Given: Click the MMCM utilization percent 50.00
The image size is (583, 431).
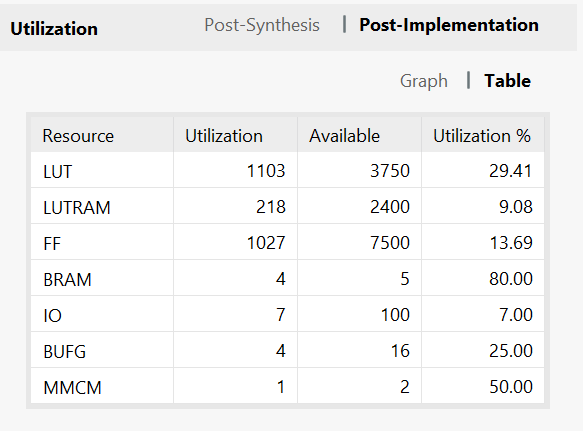Looking at the screenshot, I should coord(511,387).
